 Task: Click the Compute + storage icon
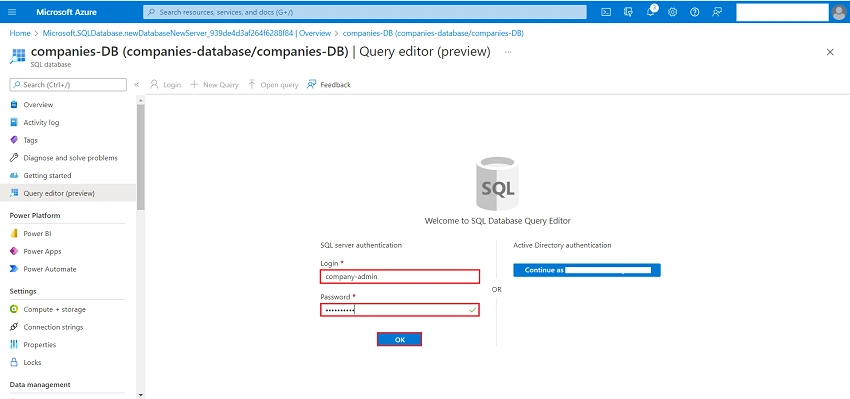pyautogui.click(x=14, y=310)
